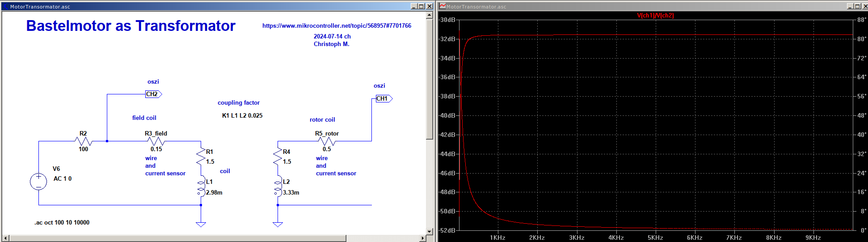Click the V6 voltage source symbol
Image resolution: width=868 pixels, height=242 pixels.
click(38, 182)
